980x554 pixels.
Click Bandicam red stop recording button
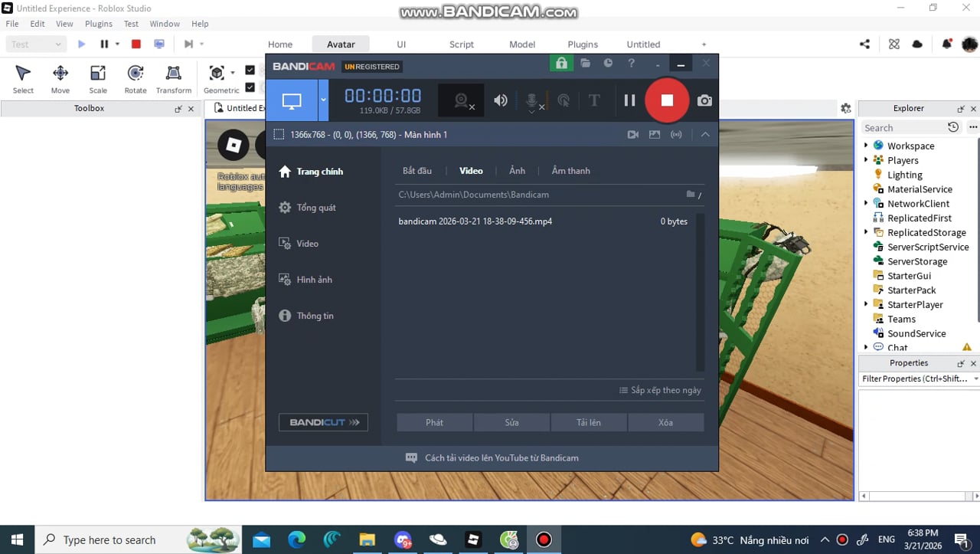[667, 100]
